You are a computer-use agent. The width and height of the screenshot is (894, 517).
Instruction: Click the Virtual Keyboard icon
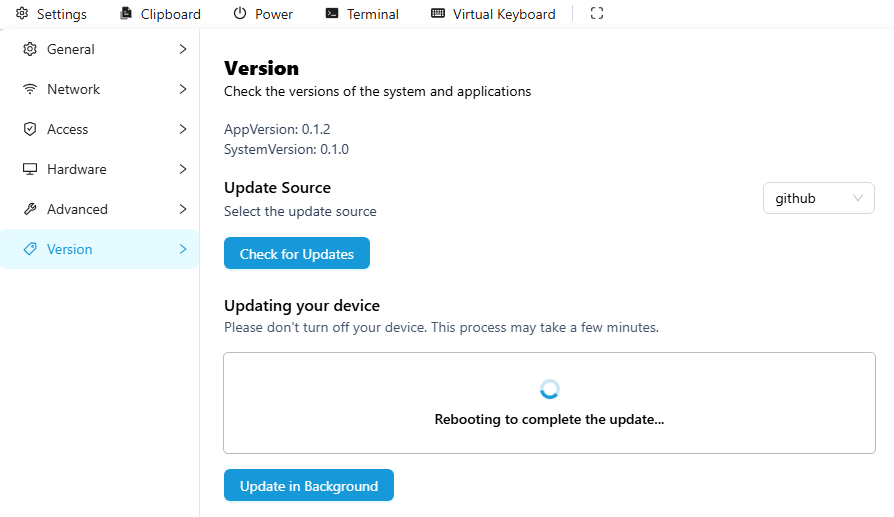(438, 14)
